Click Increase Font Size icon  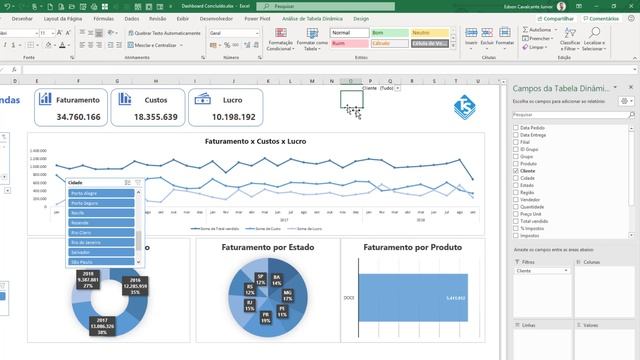[x=60, y=33]
